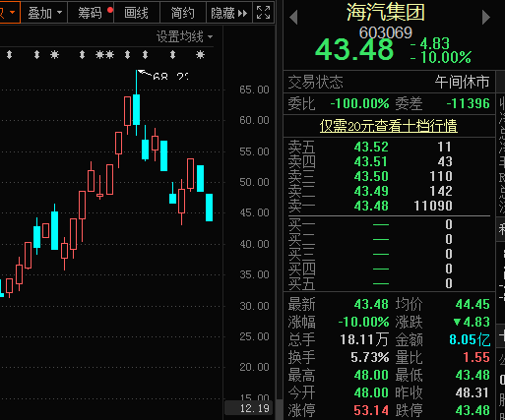Image resolution: width=505 pixels, height=420 pixels.
Task: Click 涨停 price 53.14
Action: tap(371, 410)
